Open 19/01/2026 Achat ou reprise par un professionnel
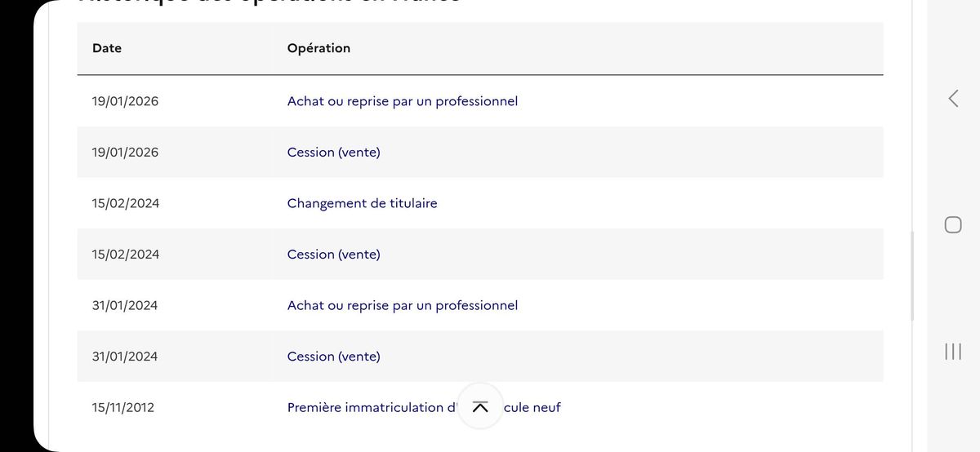980x452 pixels. pyautogui.click(x=403, y=101)
